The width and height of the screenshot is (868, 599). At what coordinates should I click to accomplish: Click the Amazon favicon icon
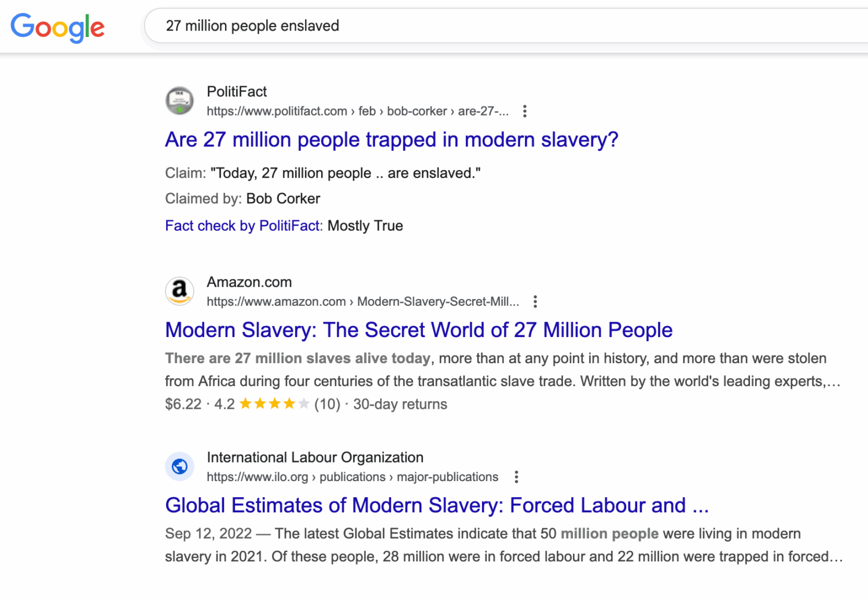click(179, 291)
